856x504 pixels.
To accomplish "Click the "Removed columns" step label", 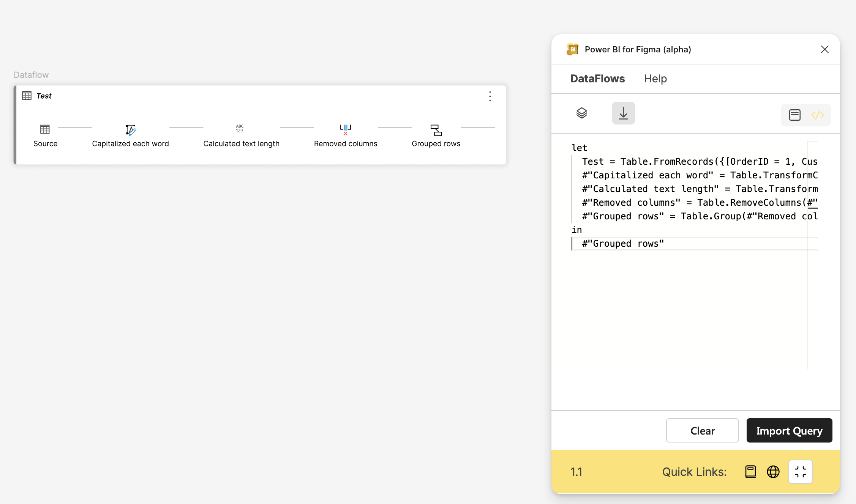I will 346,143.
